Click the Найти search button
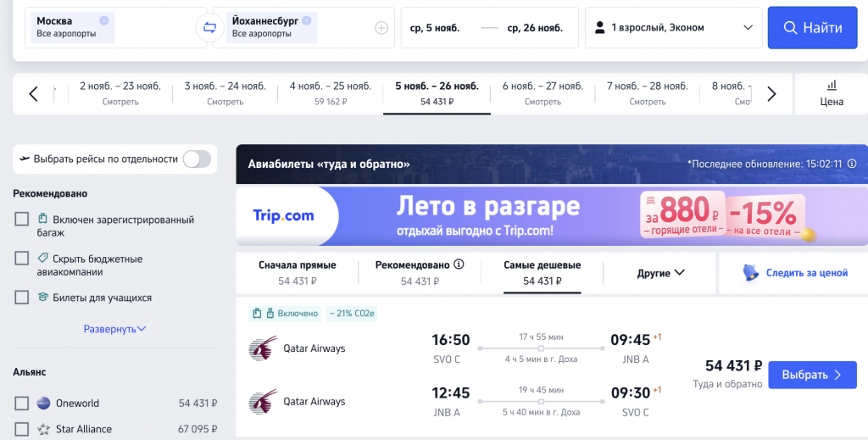The width and height of the screenshot is (868, 440). (x=812, y=28)
